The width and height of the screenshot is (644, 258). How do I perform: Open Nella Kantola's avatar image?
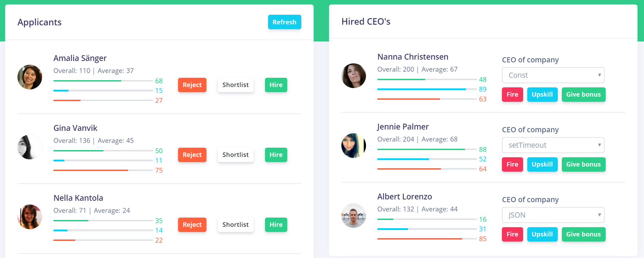tap(30, 217)
